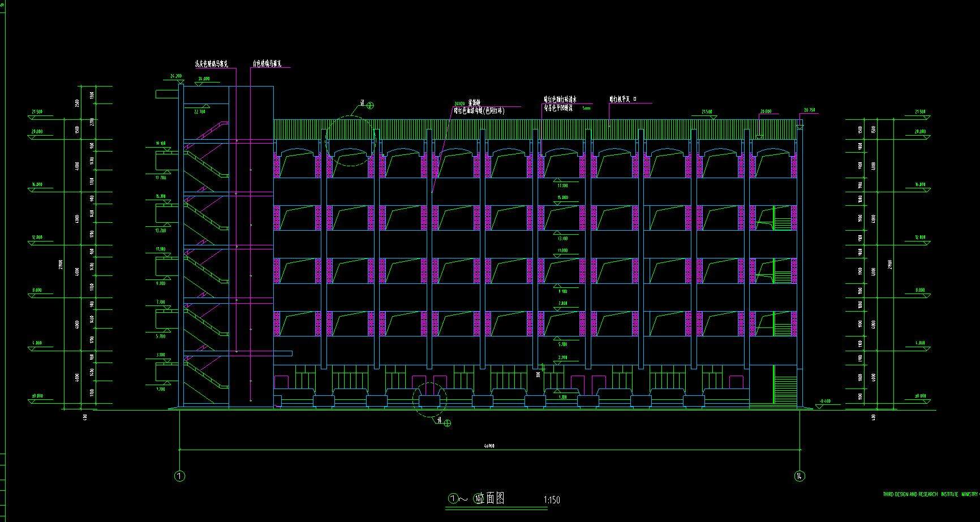The image size is (980, 522).
Task: Select the dashed detail circle at roofline
Action: pyautogui.click(x=350, y=141)
